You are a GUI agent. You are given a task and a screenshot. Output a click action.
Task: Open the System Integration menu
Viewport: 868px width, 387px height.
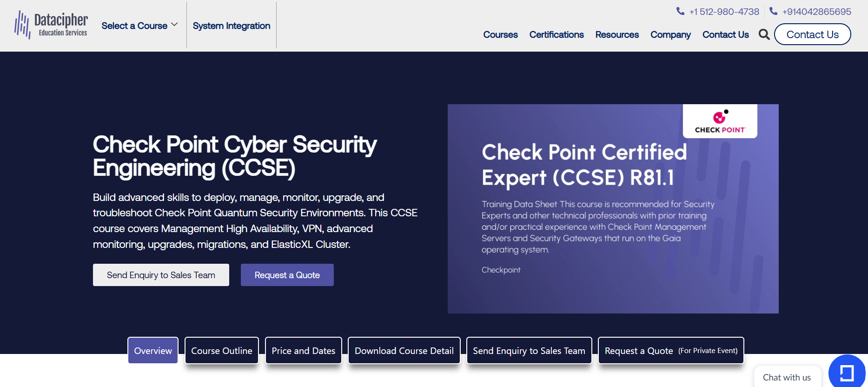(232, 26)
